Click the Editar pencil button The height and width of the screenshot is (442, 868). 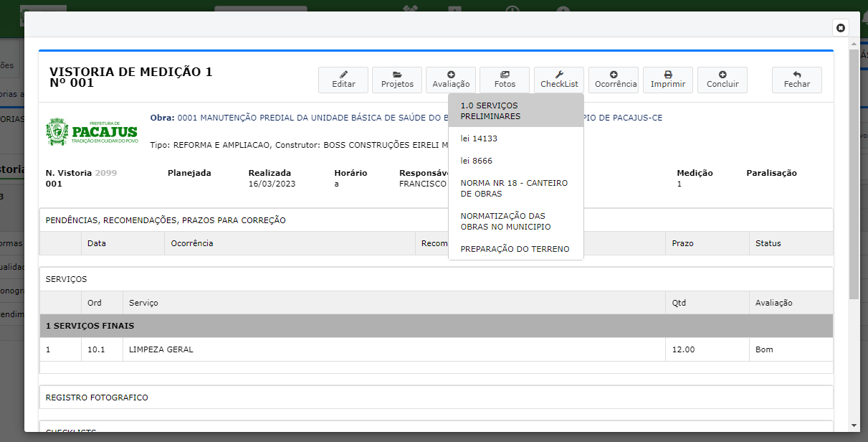tap(343, 80)
